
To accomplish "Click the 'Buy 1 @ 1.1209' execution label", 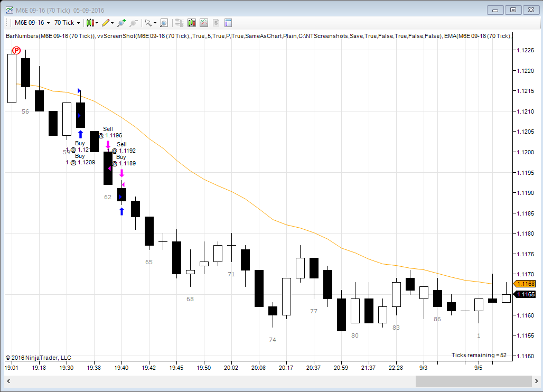I will pyautogui.click(x=80, y=160).
